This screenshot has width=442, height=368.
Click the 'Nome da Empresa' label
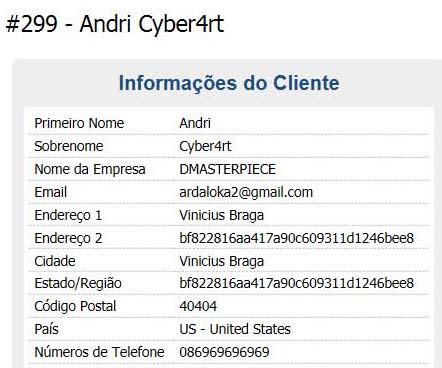click(x=90, y=169)
